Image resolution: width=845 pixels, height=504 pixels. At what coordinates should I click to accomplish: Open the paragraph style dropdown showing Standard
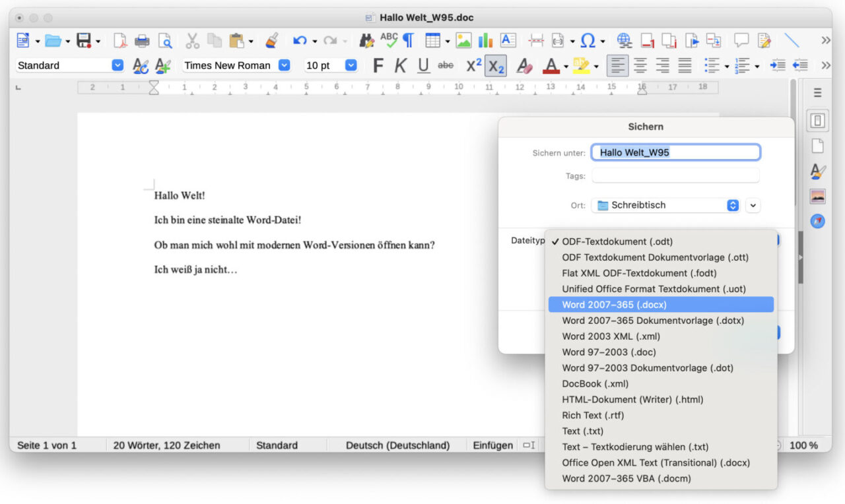pos(66,65)
